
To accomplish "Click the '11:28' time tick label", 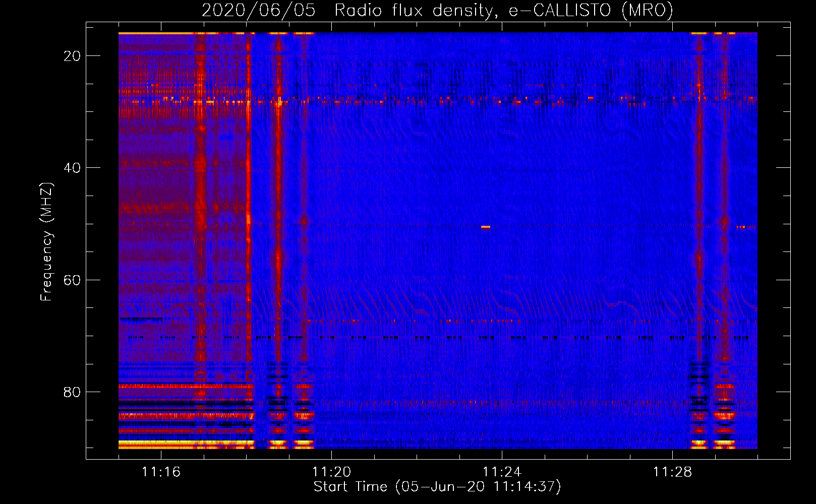I will coord(672,472).
